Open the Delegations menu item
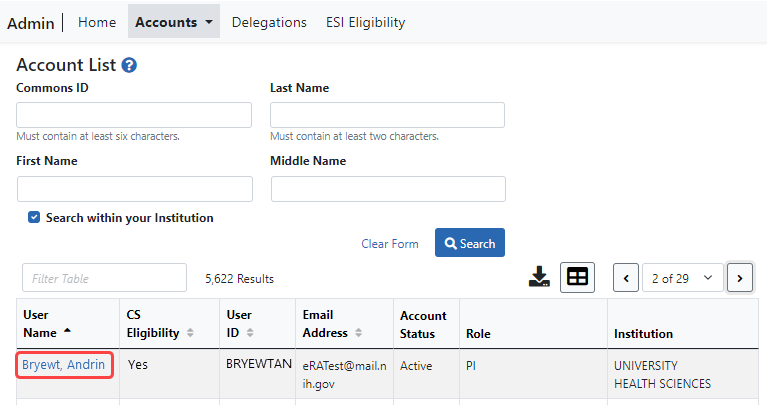Image resolution: width=768 pixels, height=405 pixels. pyautogui.click(x=269, y=22)
